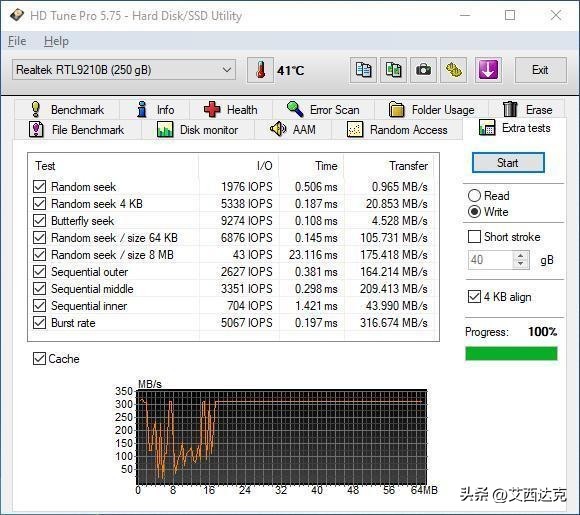
Task: Uncheck the Sequential outer checkbox
Action: coord(40,272)
